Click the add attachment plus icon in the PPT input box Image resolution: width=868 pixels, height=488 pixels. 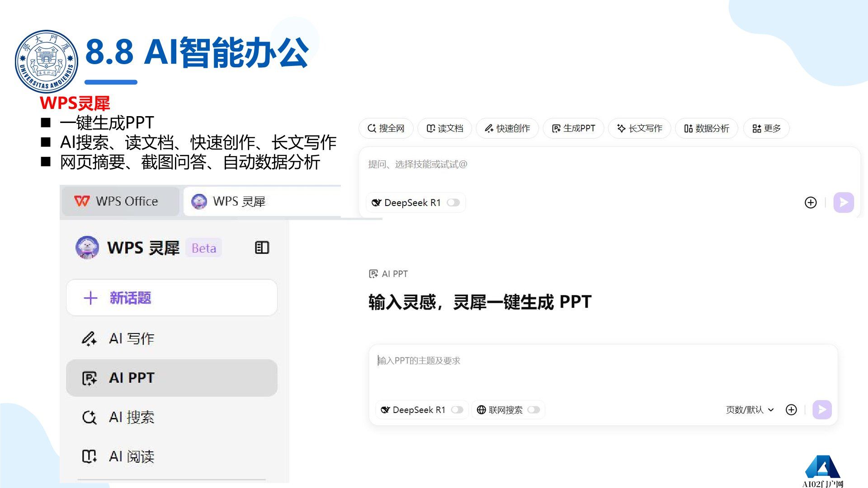pos(791,410)
